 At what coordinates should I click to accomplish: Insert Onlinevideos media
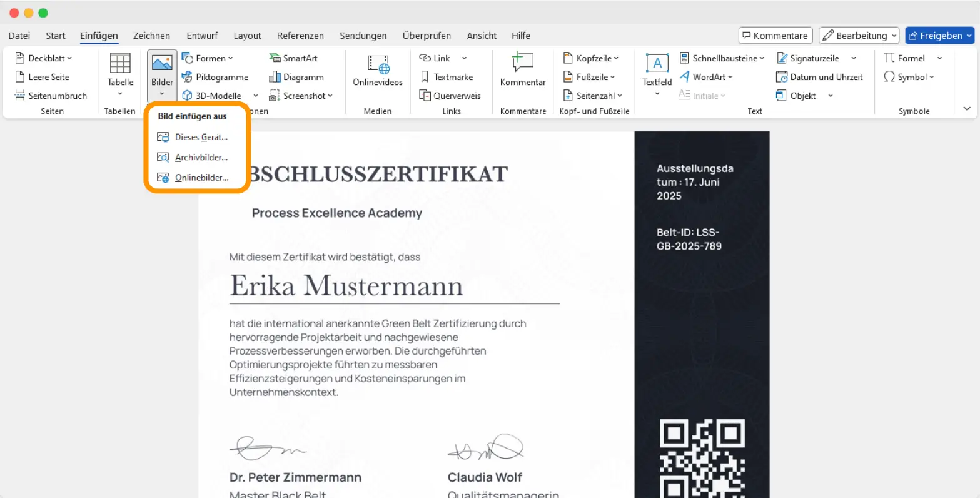378,70
